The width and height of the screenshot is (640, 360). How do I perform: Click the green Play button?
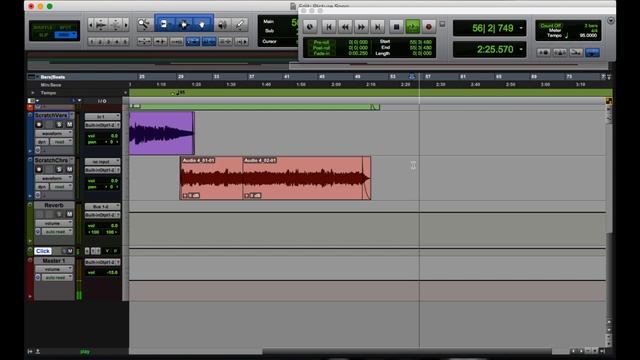pos(412,27)
